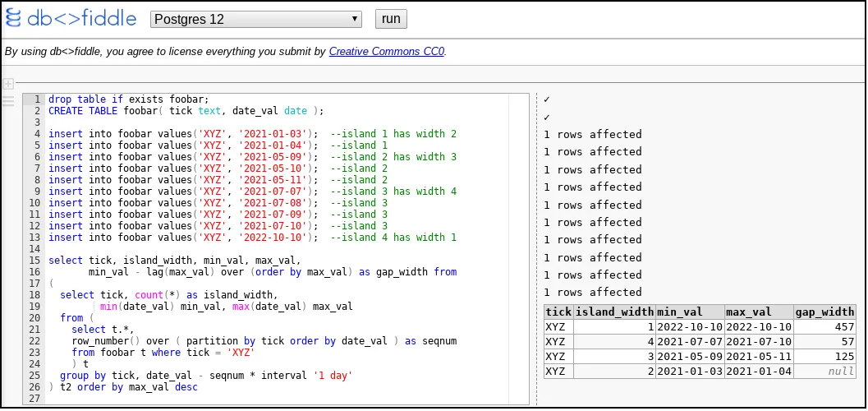Click the 'island 3 has width 4' comment

click(393, 191)
